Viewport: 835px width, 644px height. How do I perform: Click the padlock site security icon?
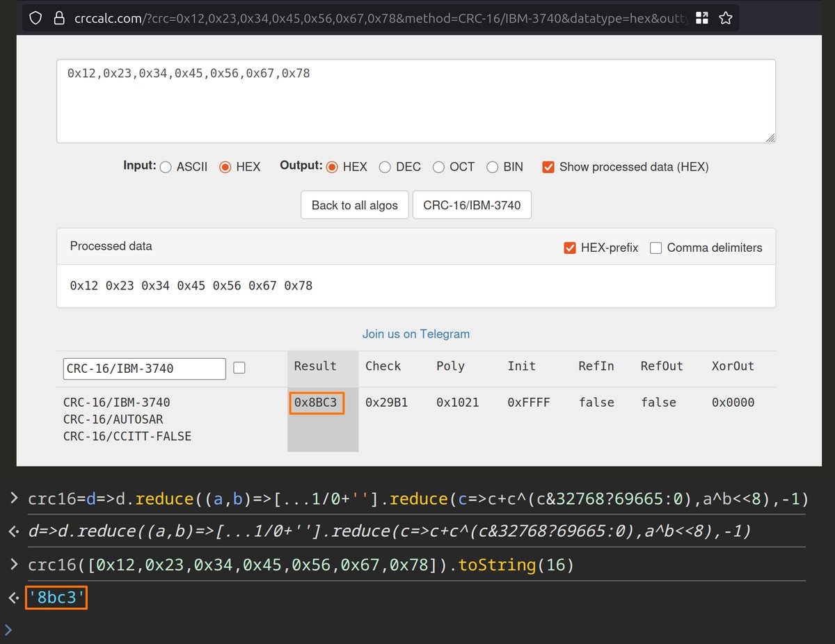[x=59, y=18]
